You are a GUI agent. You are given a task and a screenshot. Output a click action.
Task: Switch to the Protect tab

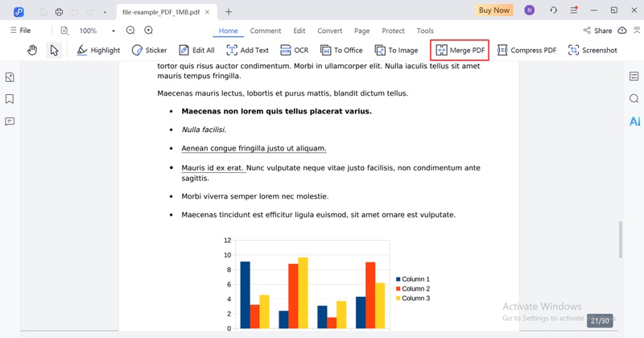pyautogui.click(x=393, y=31)
